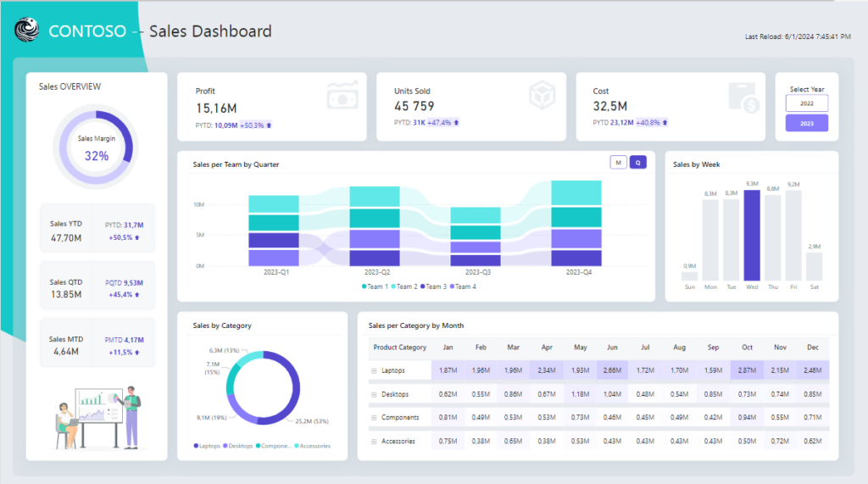Click the up arrow beside Cost +40,8%
Image resolution: width=868 pixels, height=484 pixels.
pyautogui.click(x=665, y=123)
